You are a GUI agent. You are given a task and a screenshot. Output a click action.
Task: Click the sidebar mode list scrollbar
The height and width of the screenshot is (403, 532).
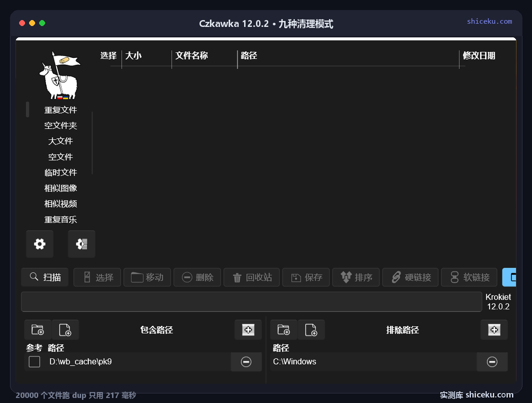coord(92,143)
